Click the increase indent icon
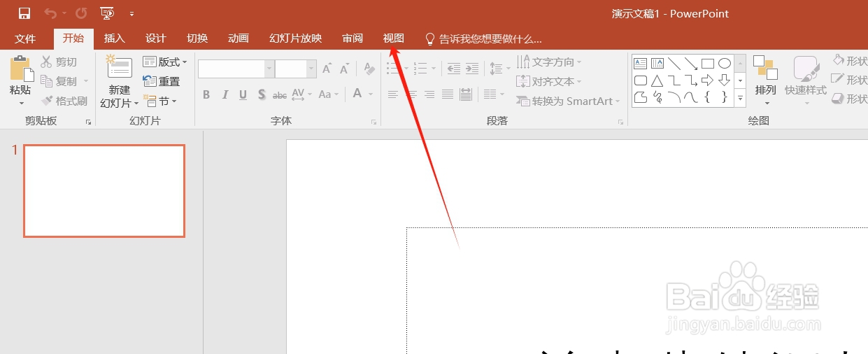 tap(472, 69)
